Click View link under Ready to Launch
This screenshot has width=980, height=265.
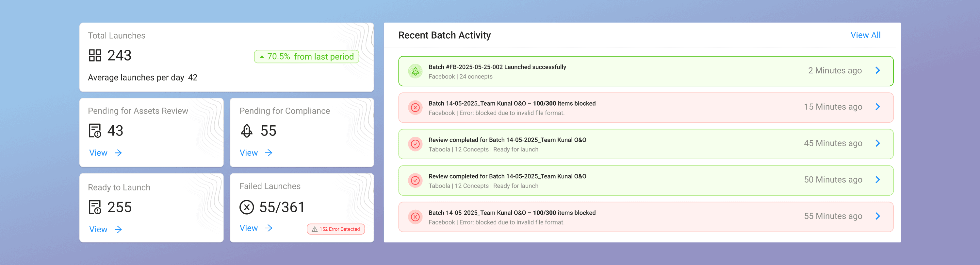pos(98,229)
